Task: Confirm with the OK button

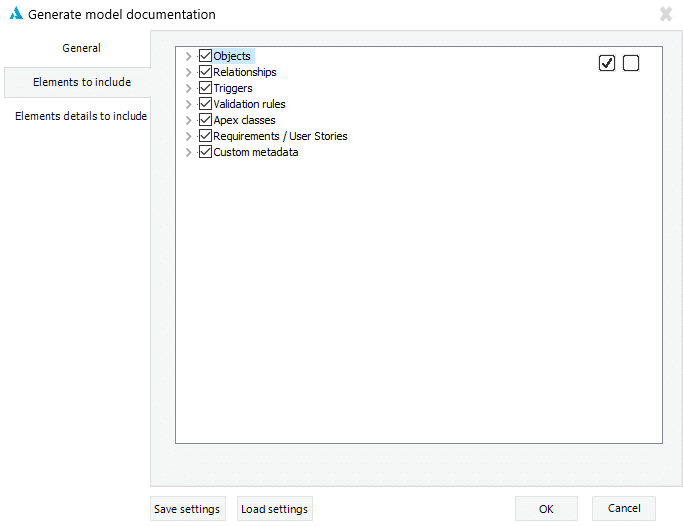Action: pyautogui.click(x=546, y=509)
